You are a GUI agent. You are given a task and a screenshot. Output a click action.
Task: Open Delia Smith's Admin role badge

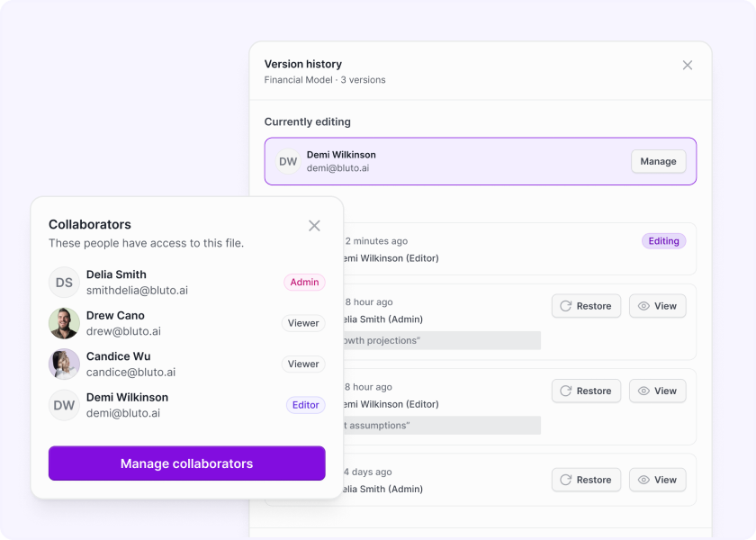click(x=304, y=283)
